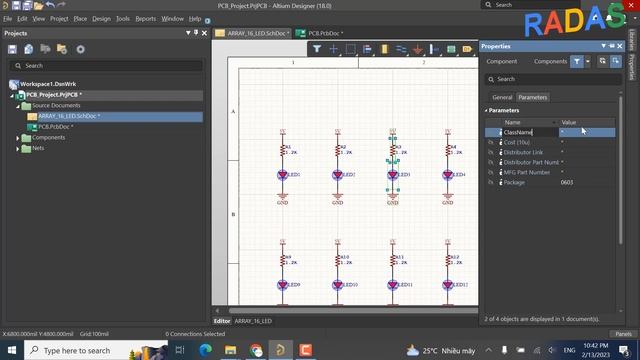Collapse the PCB_Project.PrjPCB tree node
The width and height of the screenshot is (640, 360).
(12, 95)
